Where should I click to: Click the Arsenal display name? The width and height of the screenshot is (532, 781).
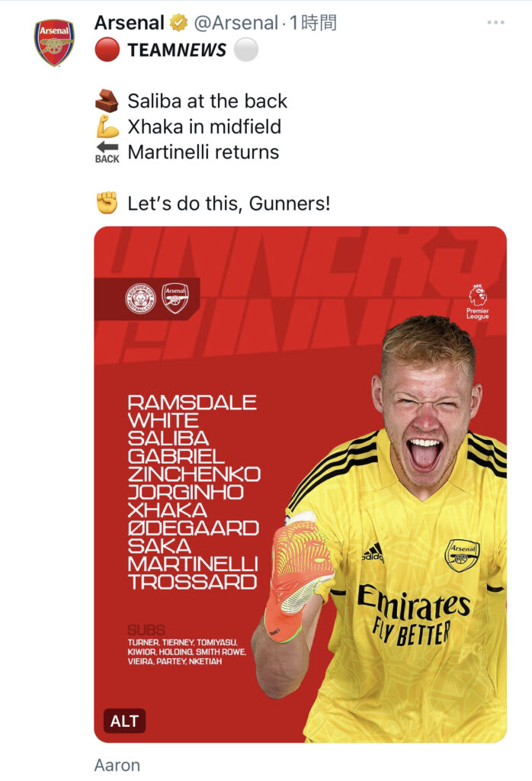(130, 23)
